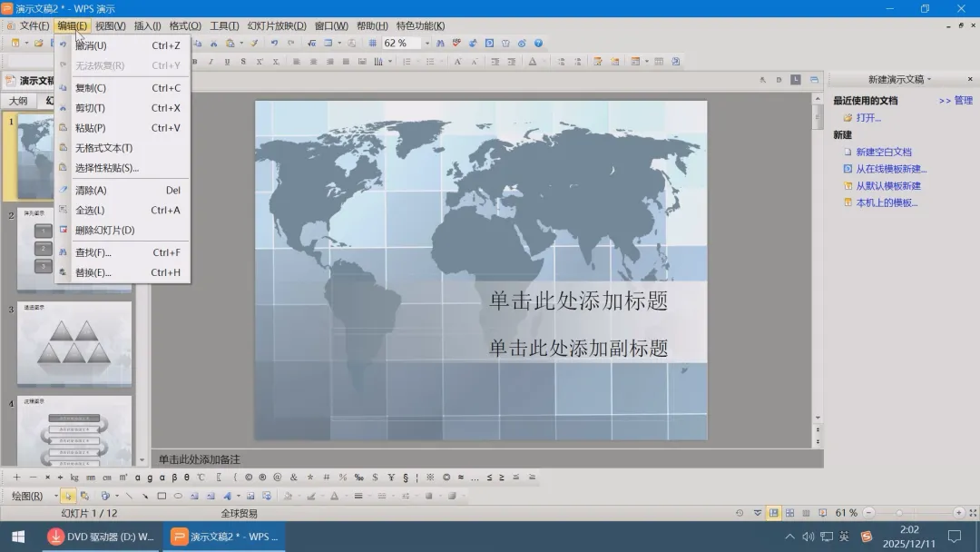Image resolution: width=980 pixels, height=552 pixels.
Task: Open the zoom percentage dropdown arrow
Action: point(427,44)
